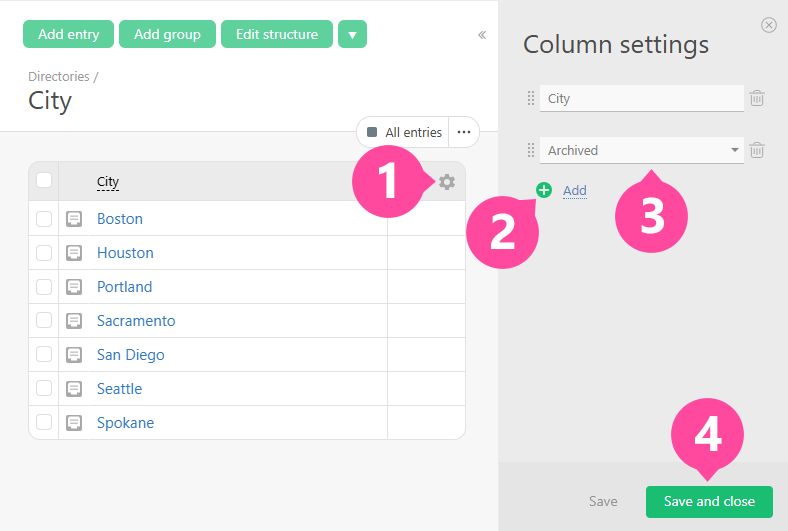This screenshot has width=788, height=531.
Task: Select the All entries filter
Action: pos(404,132)
